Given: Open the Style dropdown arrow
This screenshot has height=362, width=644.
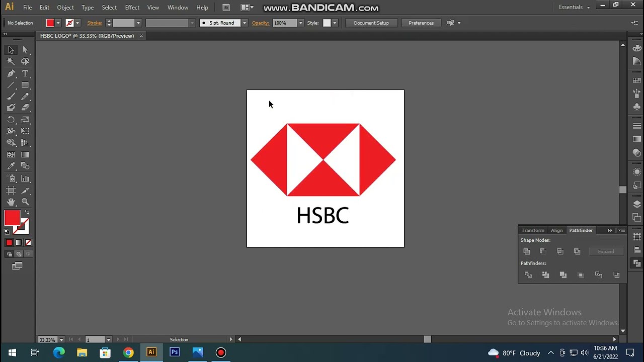Looking at the screenshot, I should 335,23.
